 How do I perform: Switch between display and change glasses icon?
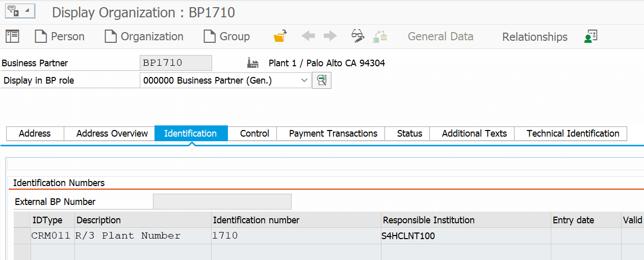(358, 36)
